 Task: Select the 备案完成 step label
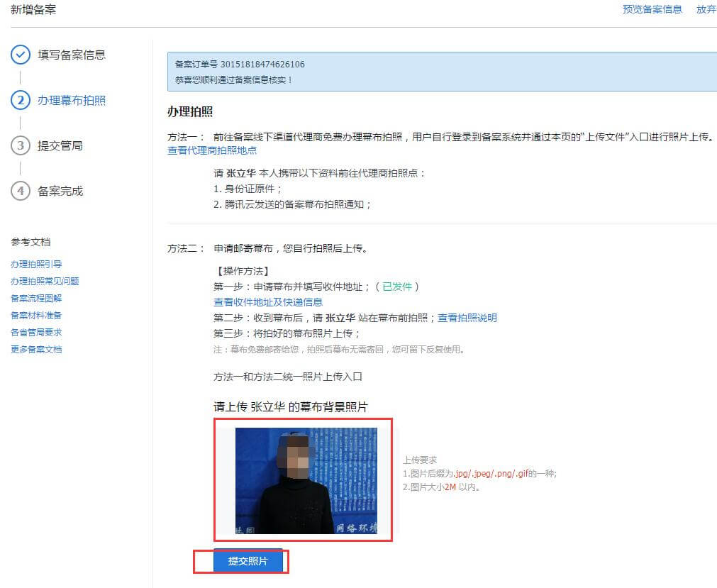tap(60, 191)
